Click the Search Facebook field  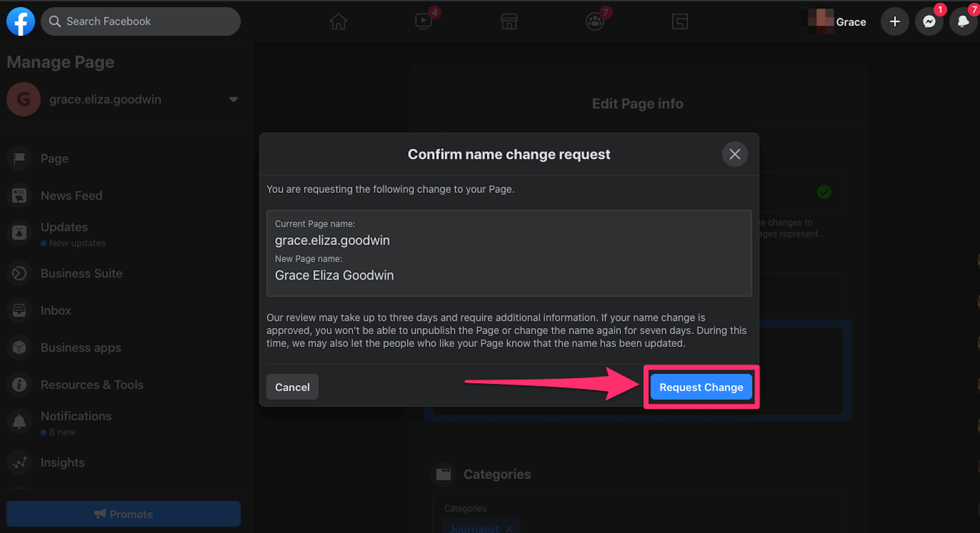tap(141, 21)
